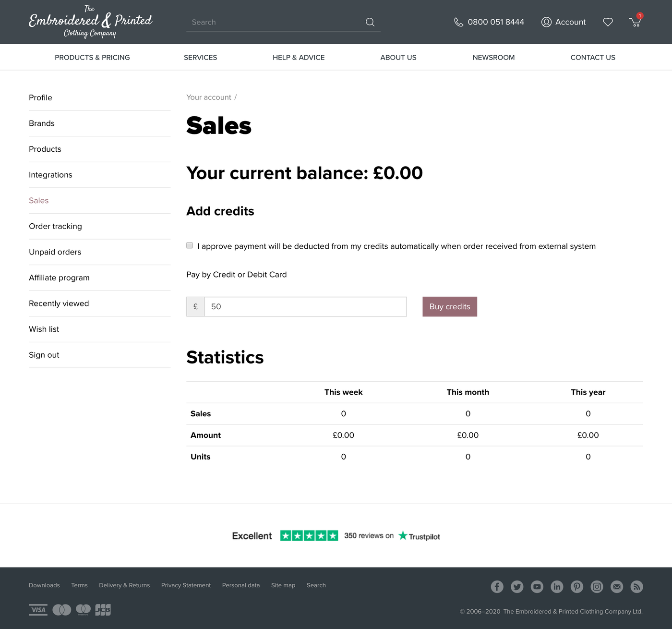
Task: Click the LinkedIn footer icon
Action: 557,586
